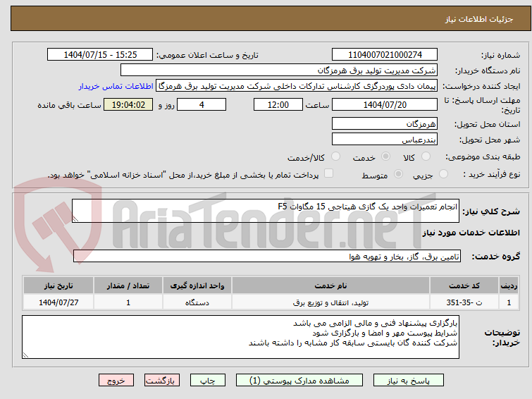Click the تعداد / مقدار column header
This screenshot has width=532, height=399.
click(x=128, y=286)
